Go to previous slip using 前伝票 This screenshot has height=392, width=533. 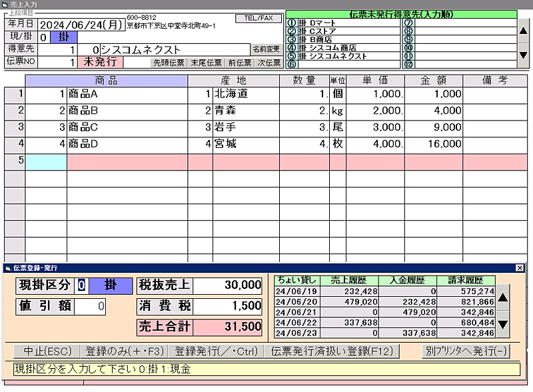(x=239, y=63)
